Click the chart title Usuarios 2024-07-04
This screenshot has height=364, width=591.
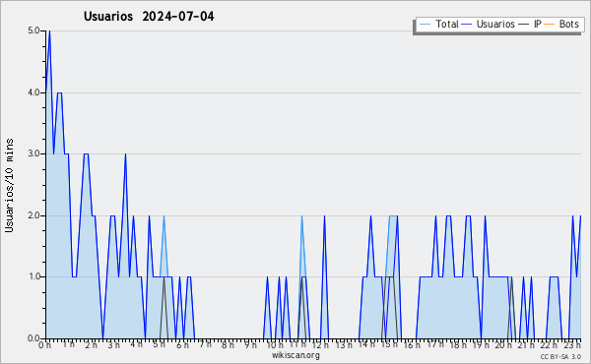149,16
